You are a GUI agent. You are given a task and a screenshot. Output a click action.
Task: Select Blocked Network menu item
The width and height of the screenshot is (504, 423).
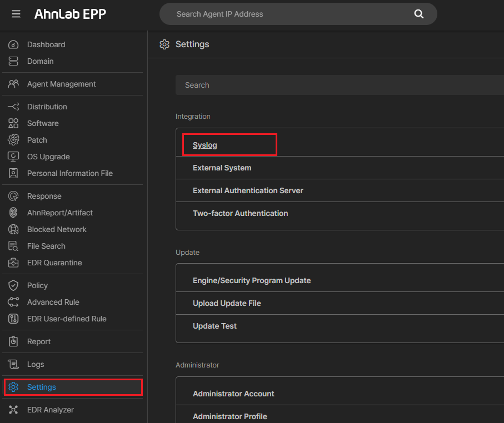[57, 229]
